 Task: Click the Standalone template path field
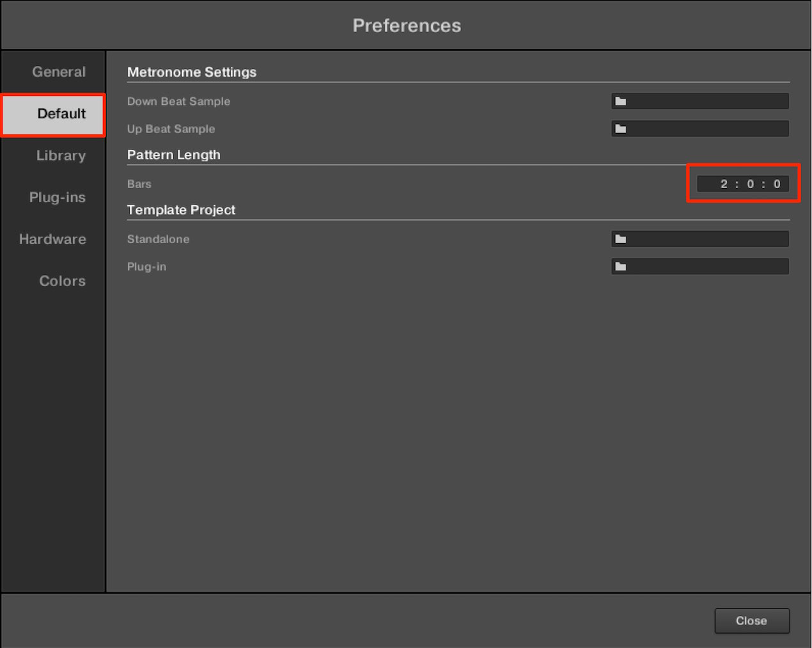pos(700,239)
